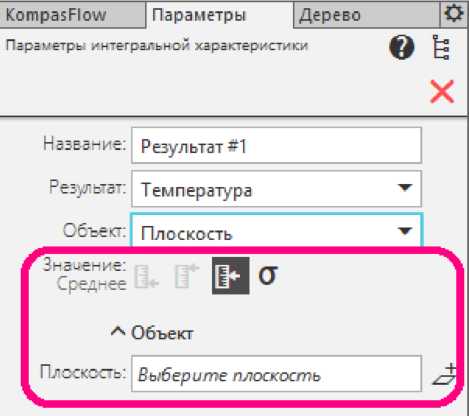
Task: Click the question mark help icon
Action: click(x=402, y=47)
